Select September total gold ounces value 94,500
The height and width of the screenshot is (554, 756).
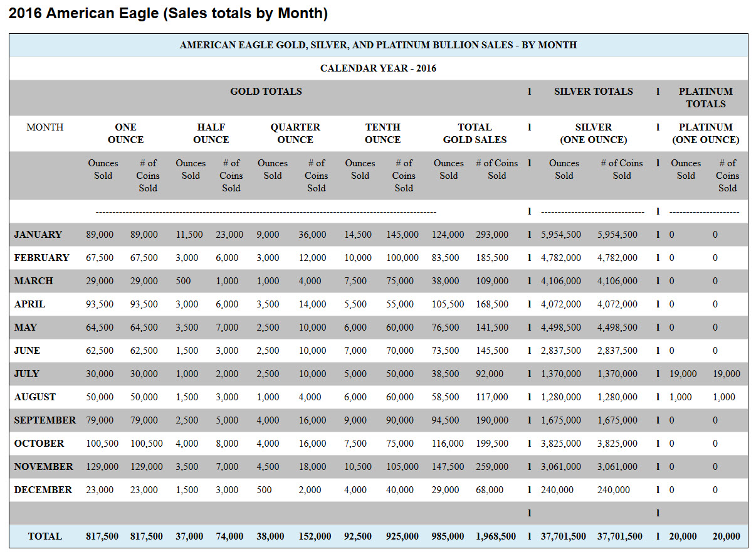tap(445, 420)
